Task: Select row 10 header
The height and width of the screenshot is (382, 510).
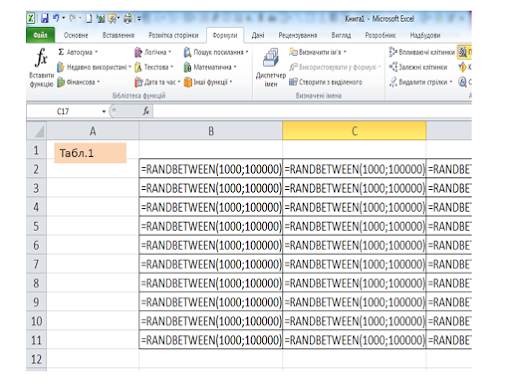Action: 36,321
